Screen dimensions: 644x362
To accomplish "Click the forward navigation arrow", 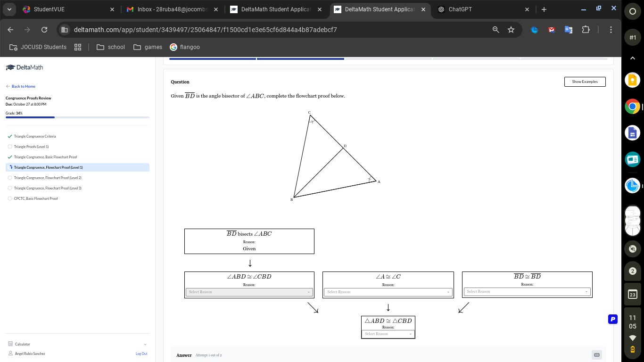I will click(x=27, y=30).
